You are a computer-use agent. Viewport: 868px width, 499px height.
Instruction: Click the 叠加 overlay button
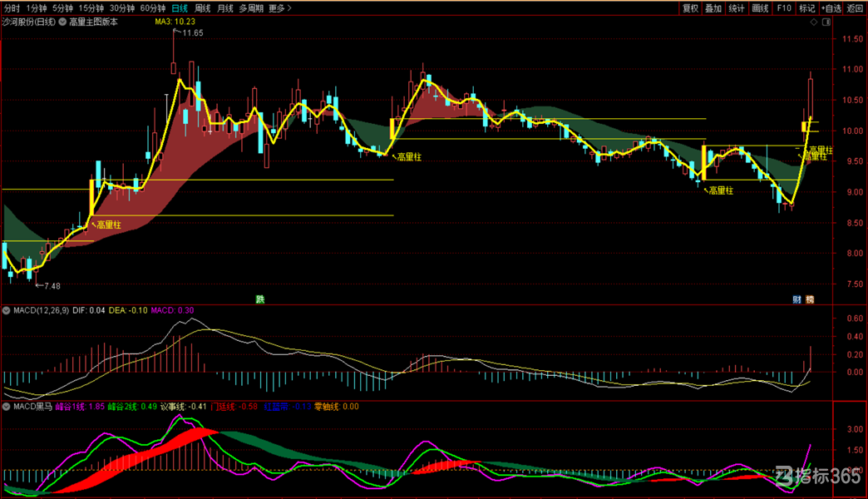(713, 8)
